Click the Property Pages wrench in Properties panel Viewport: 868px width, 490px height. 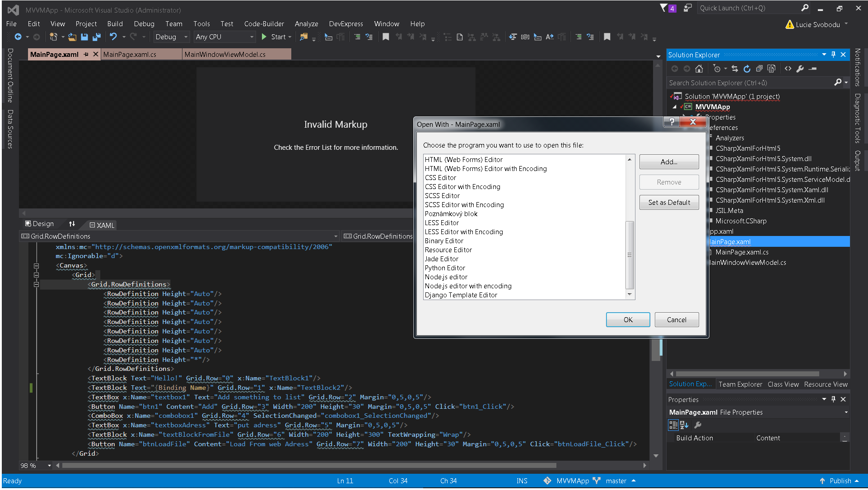point(698,425)
